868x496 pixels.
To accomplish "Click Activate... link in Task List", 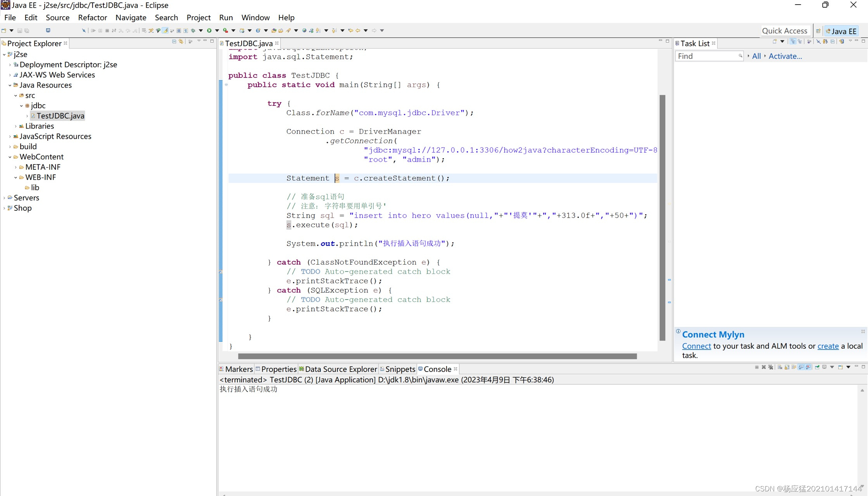I will click(x=785, y=56).
